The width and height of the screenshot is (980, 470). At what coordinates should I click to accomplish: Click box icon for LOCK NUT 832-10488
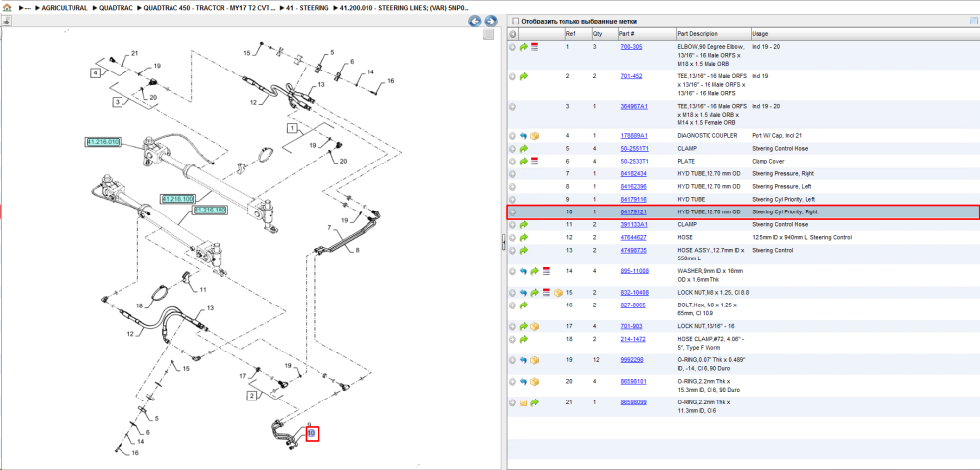[x=557, y=292]
